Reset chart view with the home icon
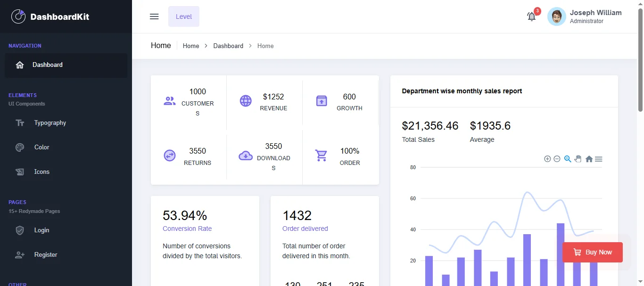 click(x=588, y=159)
